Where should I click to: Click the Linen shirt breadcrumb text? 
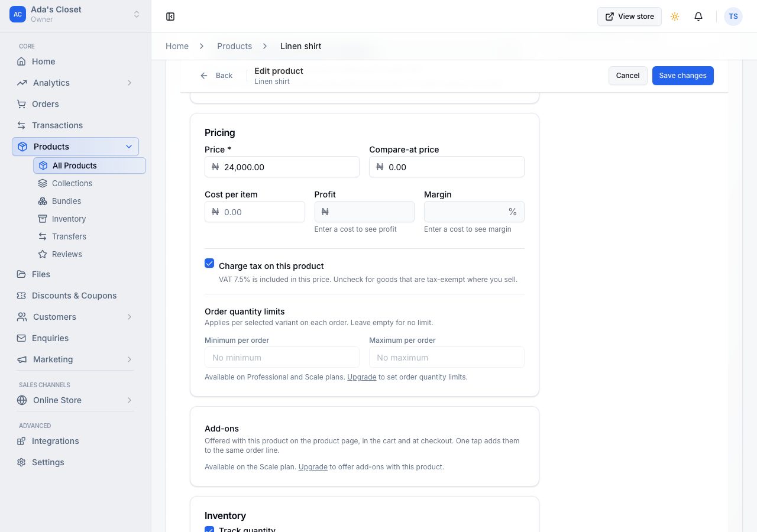pyautogui.click(x=300, y=46)
